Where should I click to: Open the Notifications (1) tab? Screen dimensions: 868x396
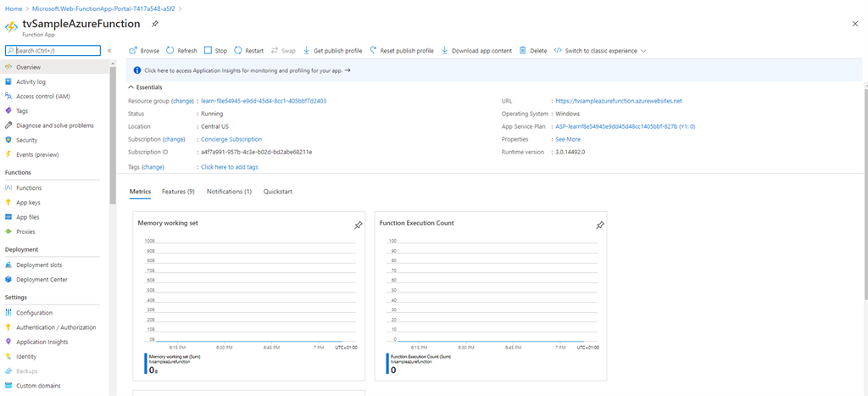click(229, 192)
